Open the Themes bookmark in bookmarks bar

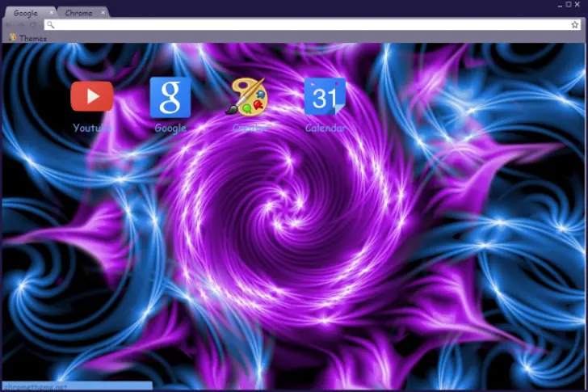tap(27, 38)
